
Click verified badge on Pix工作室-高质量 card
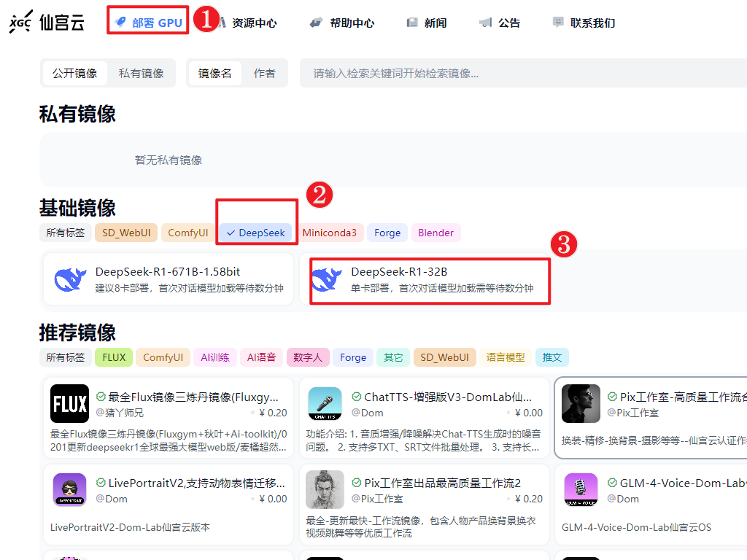612,397
